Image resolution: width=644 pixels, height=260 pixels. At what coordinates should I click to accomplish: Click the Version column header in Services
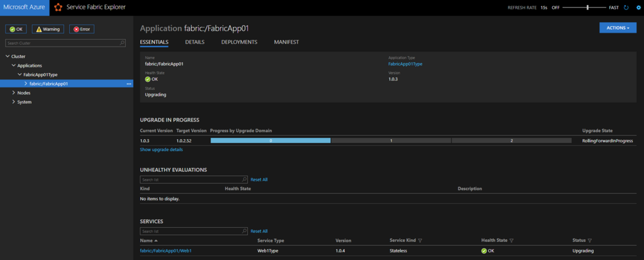pos(343,240)
